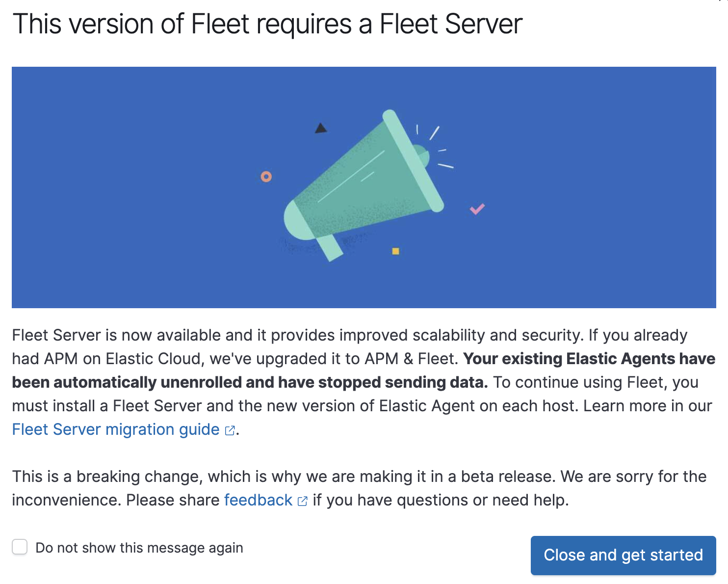Click the yellow square in the banner graphic
This screenshot has width=728, height=584.
395,252
